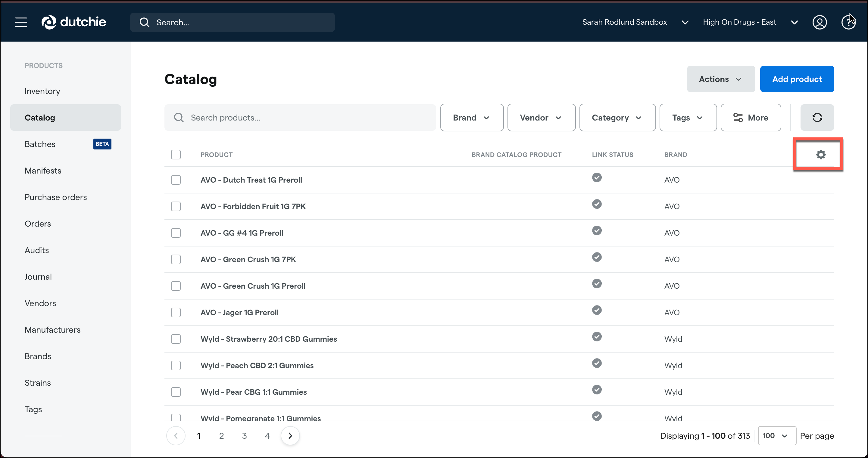This screenshot has width=868, height=458.
Task: Check the Wyld Strawberry 20:1 CBD Gummies row
Action: tap(176, 339)
